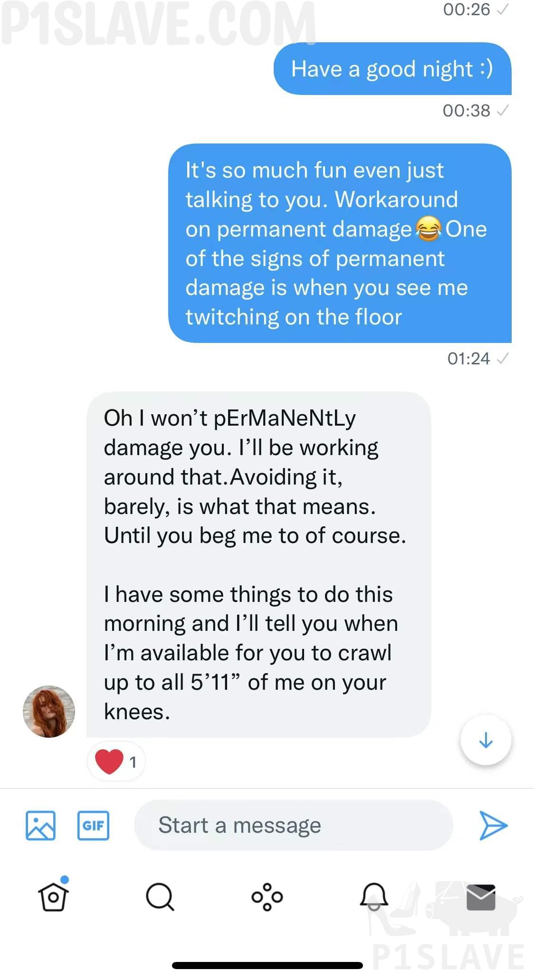The image size is (534, 980).
Task: Open the photo attachment picker
Action: [40, 826]
